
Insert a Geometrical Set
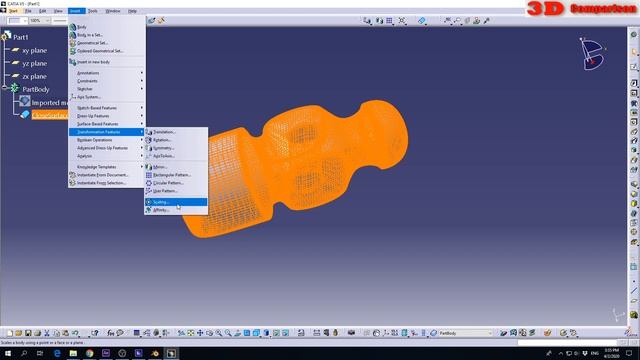(x=107, y=43)
